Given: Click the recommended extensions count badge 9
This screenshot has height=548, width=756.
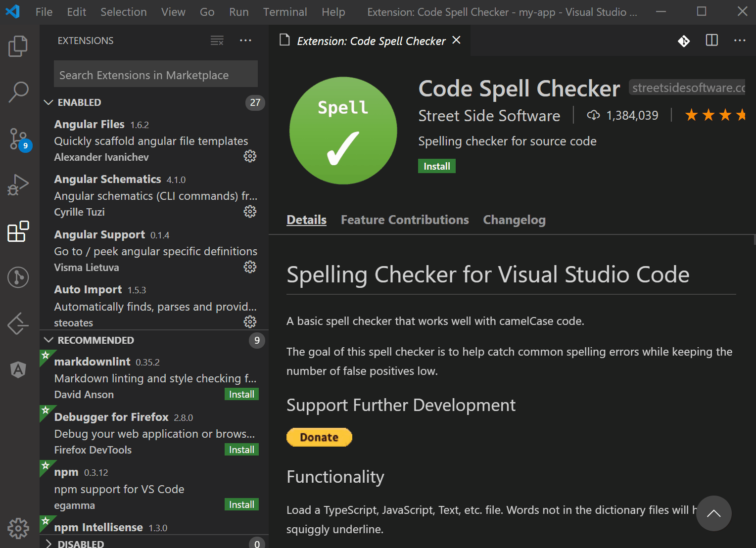Looking at the screenshot, I should click(257, 340).
